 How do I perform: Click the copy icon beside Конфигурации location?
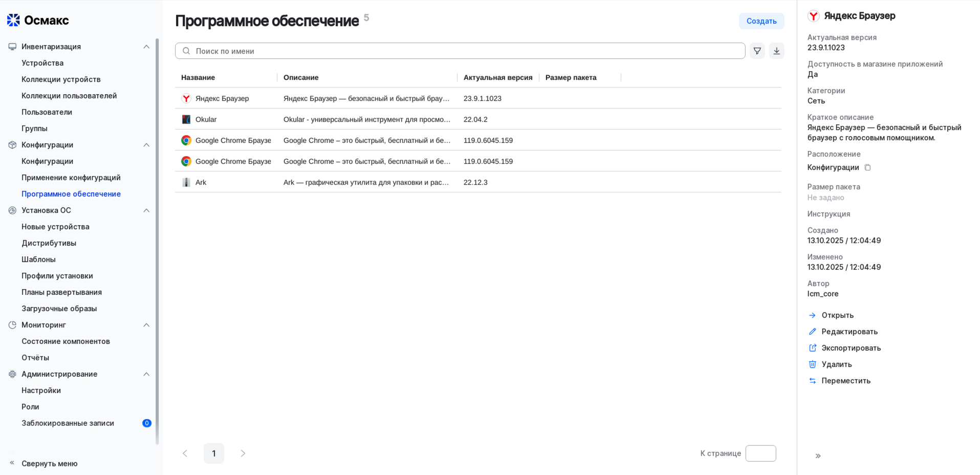[868, 167]
